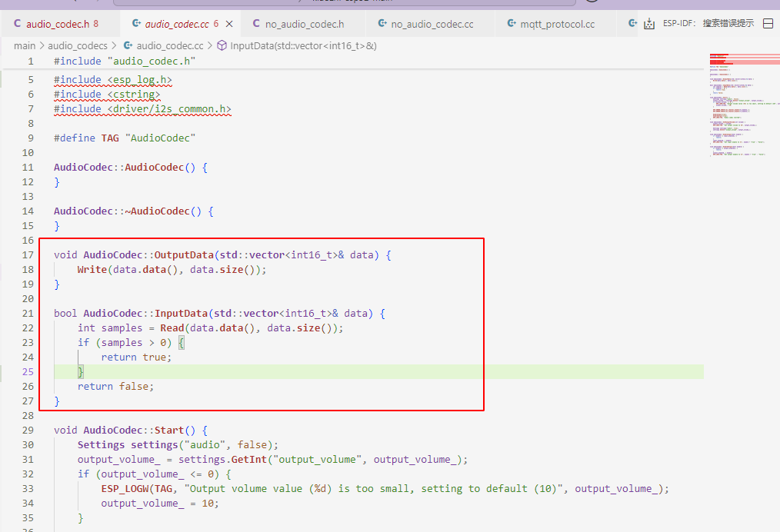
Task: Click the '#include <esp_log.h>' line
Action: pos(113,79)
